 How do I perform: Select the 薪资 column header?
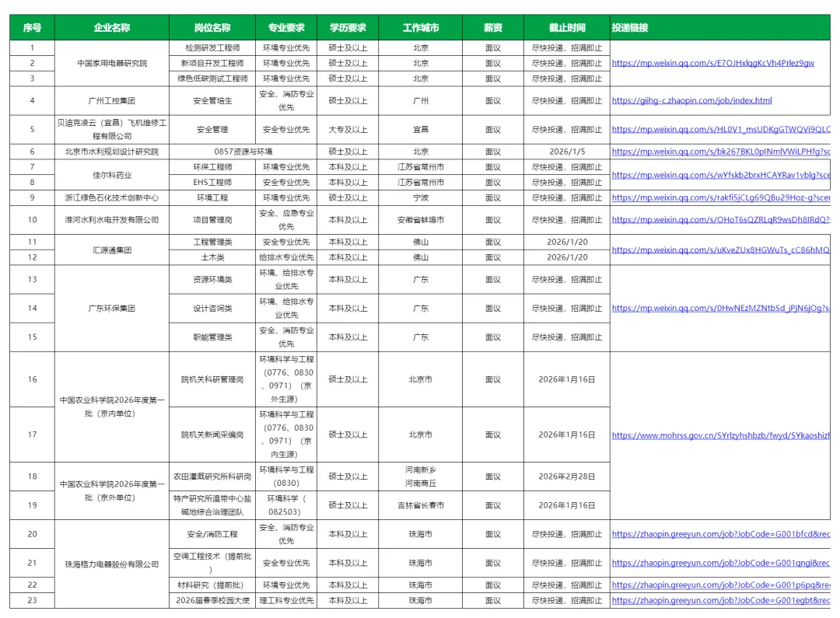pyautogui.click(x=493, y=27)
